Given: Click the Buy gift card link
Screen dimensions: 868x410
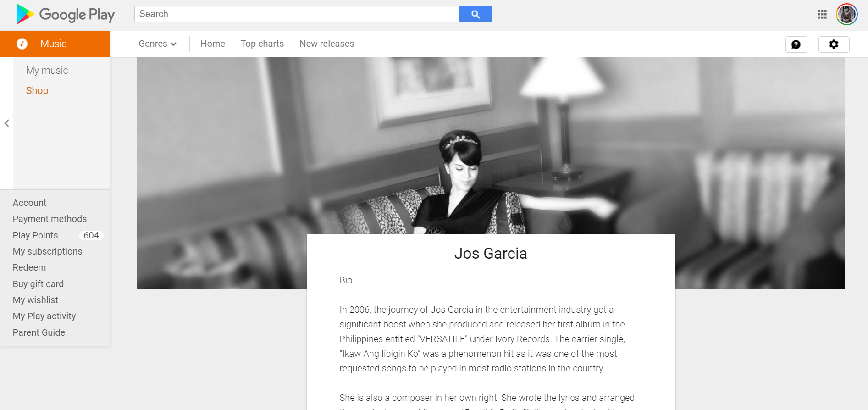Looking at the screenshot, I should [x=38, y=284].
